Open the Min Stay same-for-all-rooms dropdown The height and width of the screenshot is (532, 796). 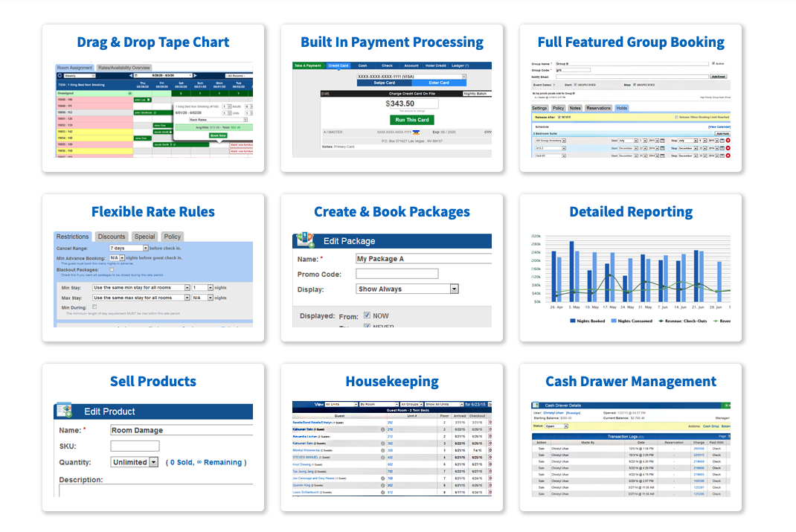point(141,287)
